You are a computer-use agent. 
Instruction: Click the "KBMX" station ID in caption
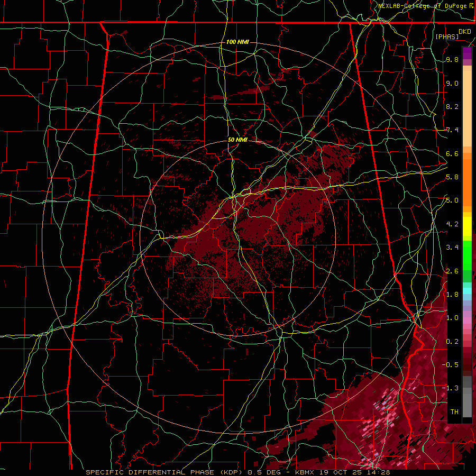pyautogui.click(x=306, y=472)
